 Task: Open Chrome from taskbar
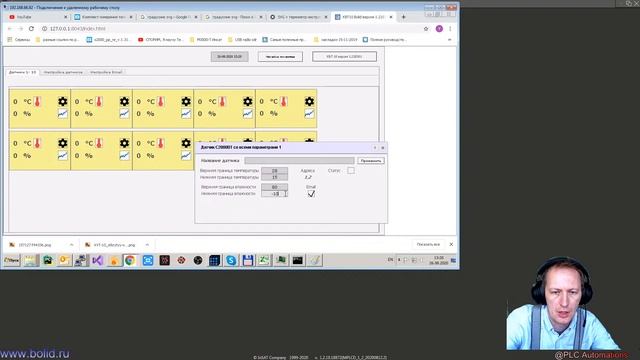[x=130, y=260]
